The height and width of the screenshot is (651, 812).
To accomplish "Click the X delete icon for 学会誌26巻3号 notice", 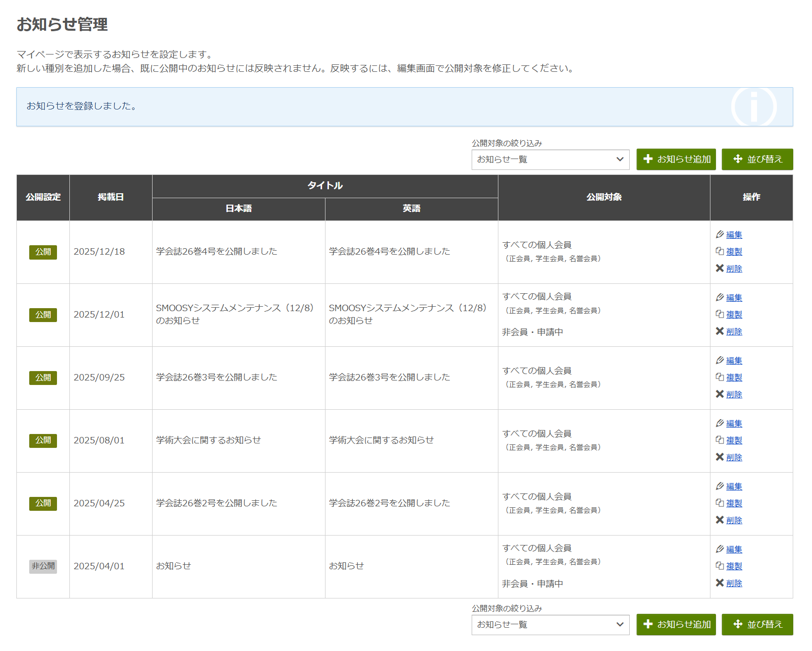I will point(721,394).
